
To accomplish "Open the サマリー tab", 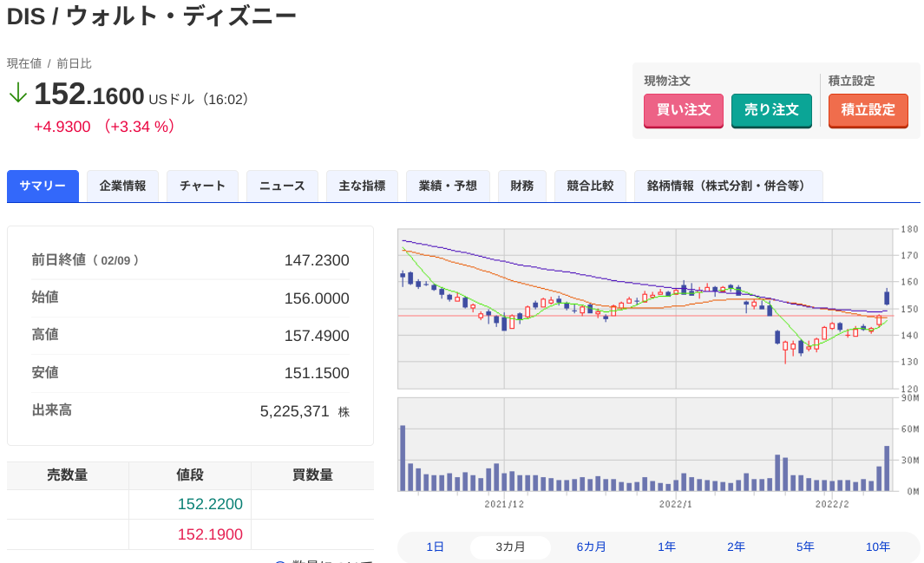I will pyautogui.click(x=43, y=187).
